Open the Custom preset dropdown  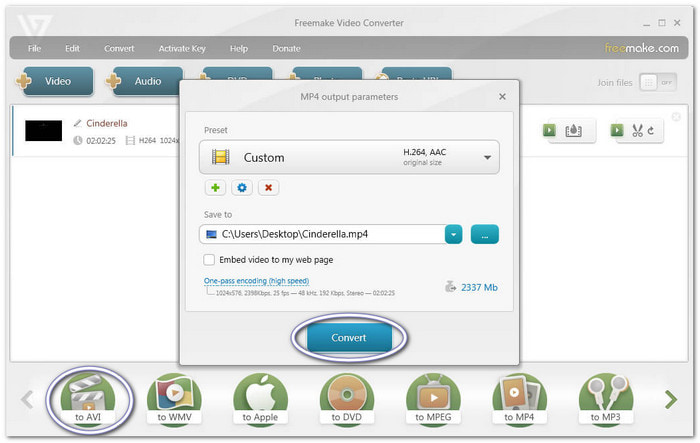[349, 157]
